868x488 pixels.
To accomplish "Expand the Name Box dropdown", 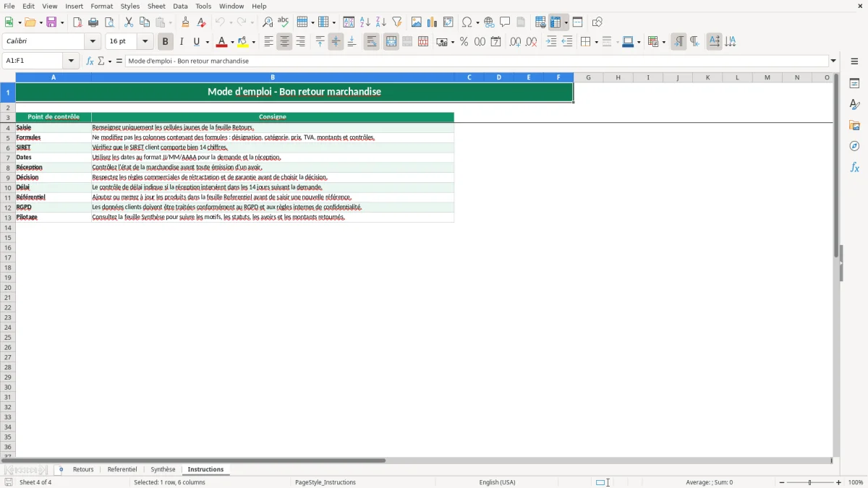I will coord(71,61).
